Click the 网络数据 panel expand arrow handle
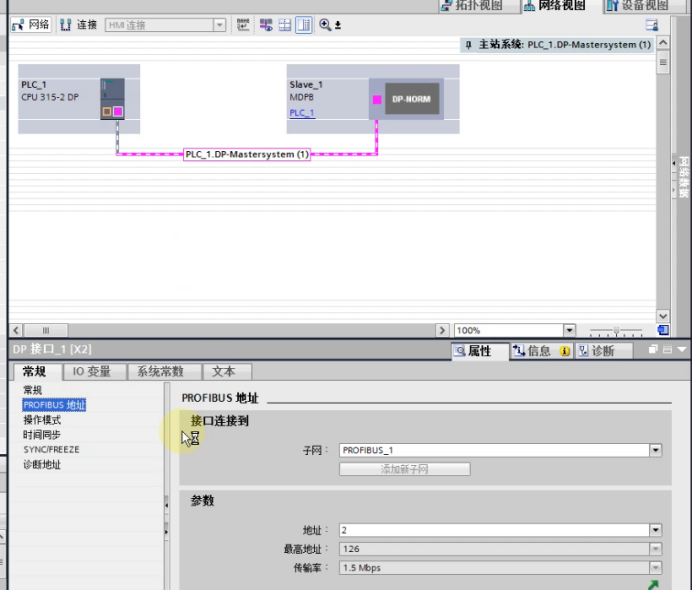This screenshot has width=692, height=590. pyautogui.click(x=674, y=163)
